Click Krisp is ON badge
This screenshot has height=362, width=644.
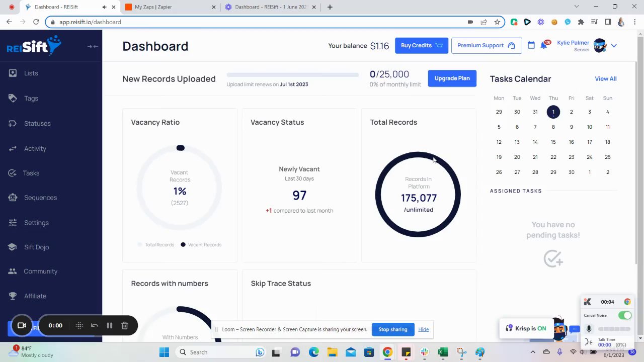[526, 328]
